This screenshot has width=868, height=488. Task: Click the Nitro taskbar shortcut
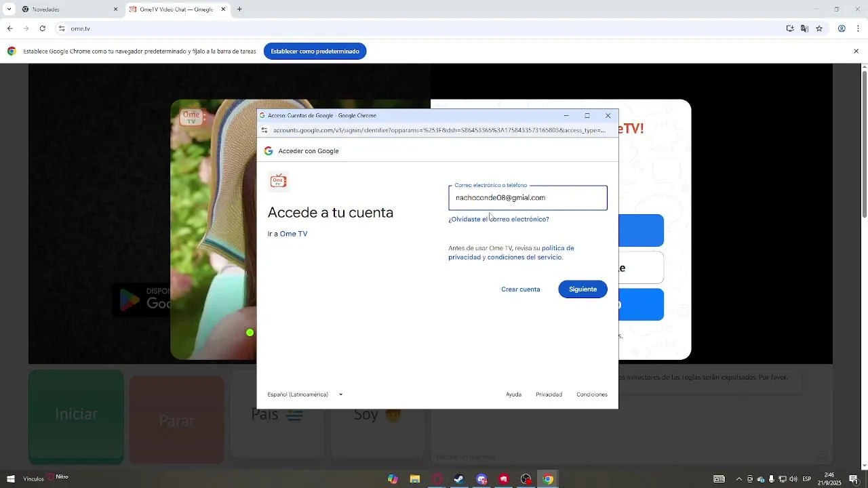click(58, 477)
